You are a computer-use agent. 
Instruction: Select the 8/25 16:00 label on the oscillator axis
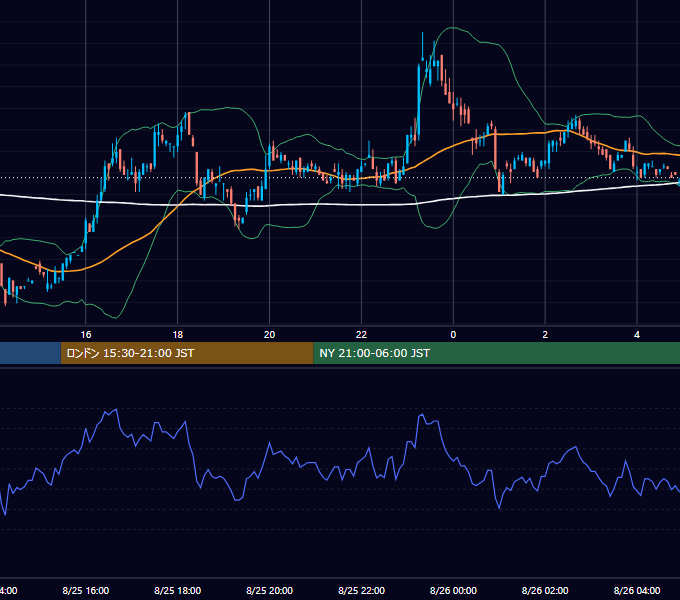tap(86, 590)
